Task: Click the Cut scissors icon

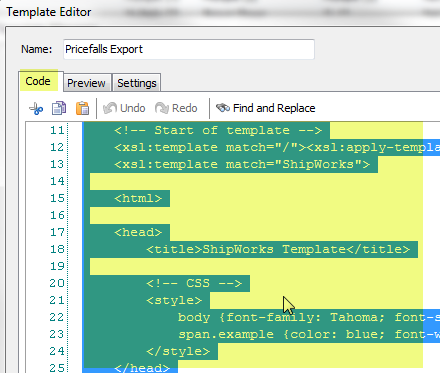Action: [36, 109]
